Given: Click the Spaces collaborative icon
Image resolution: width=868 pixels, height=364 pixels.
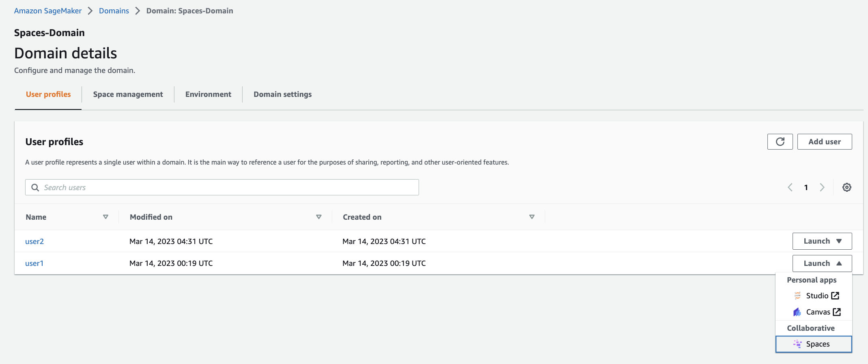Looking at the screenshot, I should point(797,344).
